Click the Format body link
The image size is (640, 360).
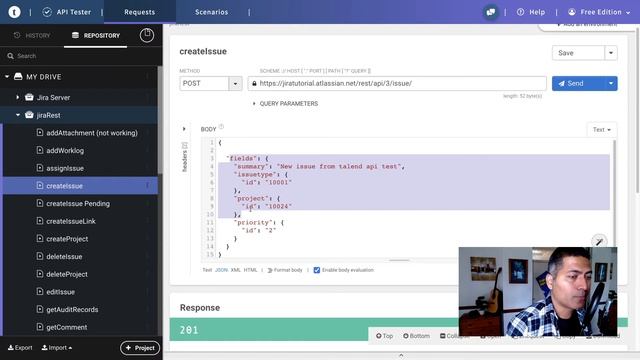[x=288, y=270]
